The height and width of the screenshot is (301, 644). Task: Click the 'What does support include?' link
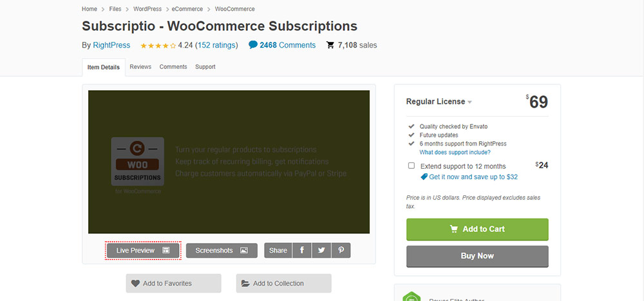(455, 152)
